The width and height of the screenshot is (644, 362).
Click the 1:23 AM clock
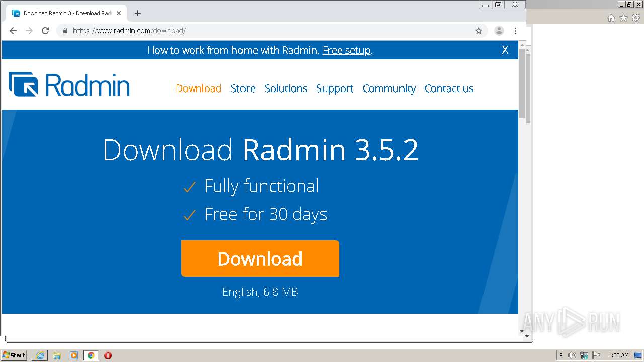click(x=618, y=355)
